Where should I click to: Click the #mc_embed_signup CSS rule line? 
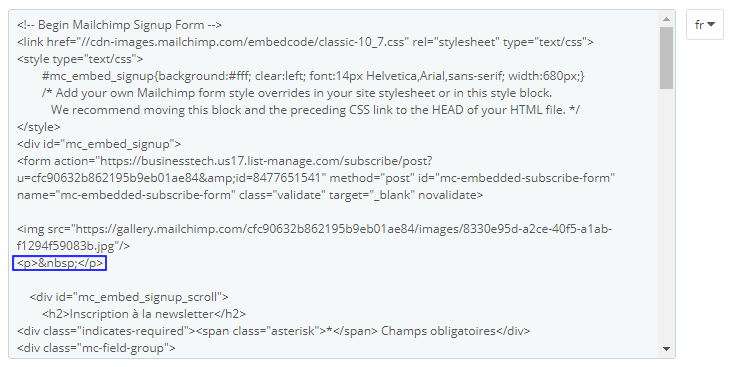[x=313, y=76]
